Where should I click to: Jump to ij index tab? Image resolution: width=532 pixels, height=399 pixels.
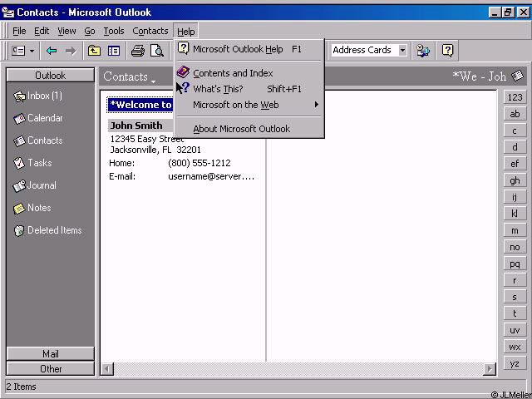pos(515,197)
